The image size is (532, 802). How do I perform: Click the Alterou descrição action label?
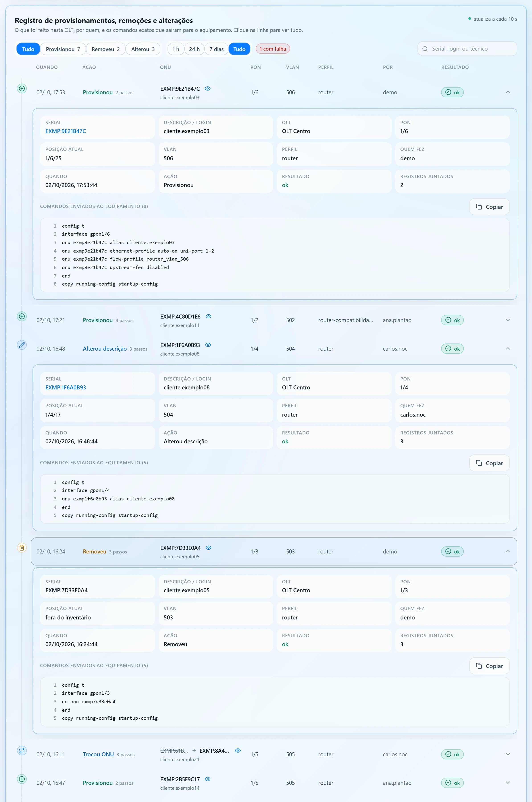[105, 349]
